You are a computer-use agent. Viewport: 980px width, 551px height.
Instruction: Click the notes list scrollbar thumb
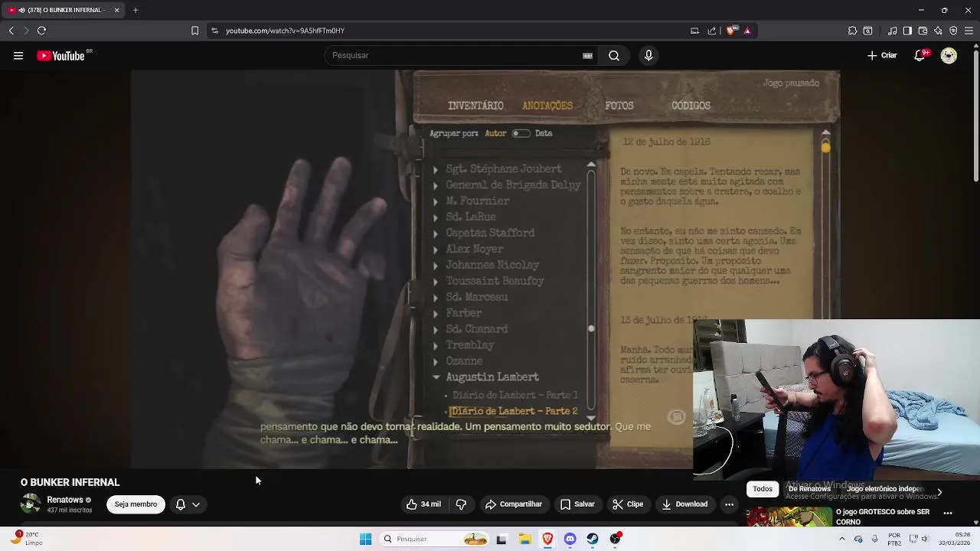[x=591, y=328]
